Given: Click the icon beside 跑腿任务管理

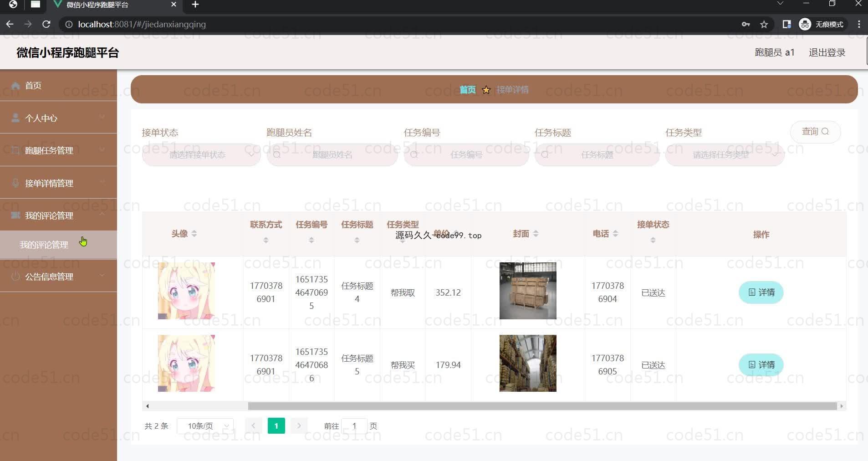Looking at the screenshot, I should click(x=15, y=150).
